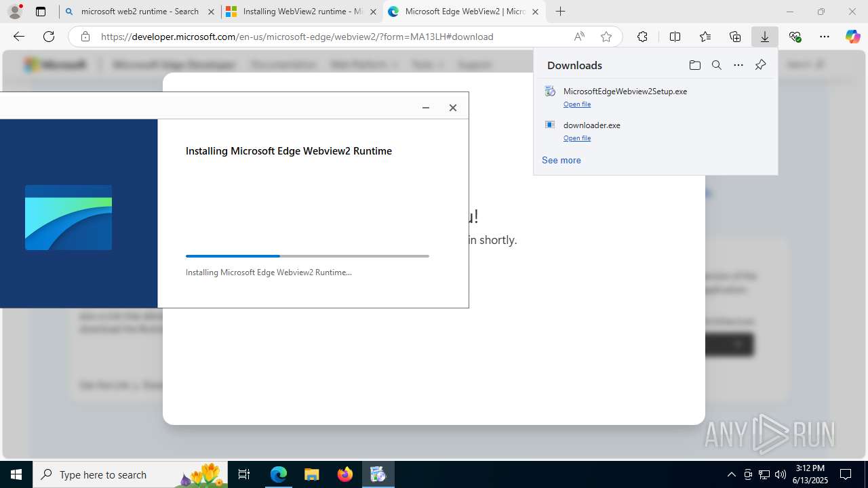Show hidden system tray icons

tap(731, 474)
